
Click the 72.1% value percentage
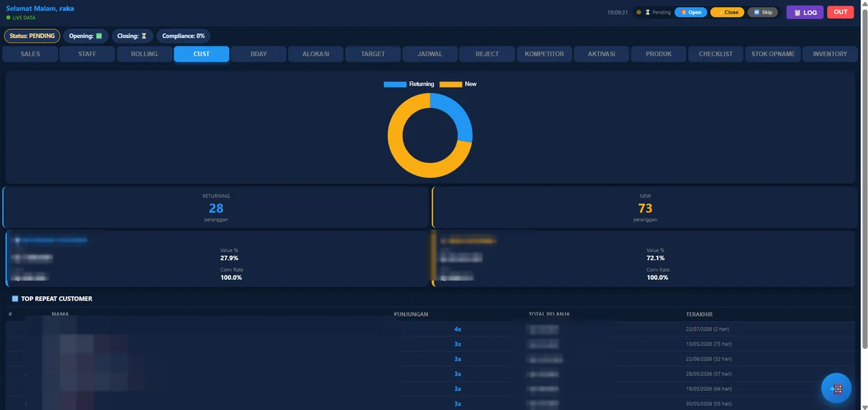tap(656, 258)
